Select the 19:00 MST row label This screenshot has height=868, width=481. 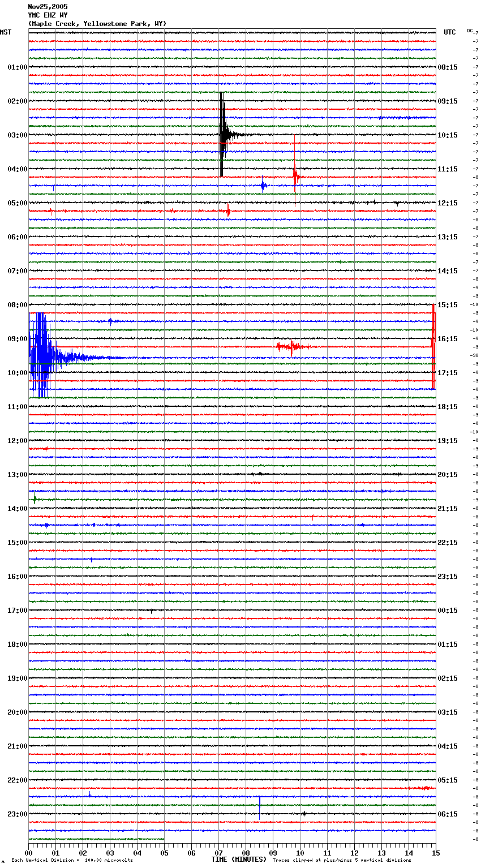(18, 678)
